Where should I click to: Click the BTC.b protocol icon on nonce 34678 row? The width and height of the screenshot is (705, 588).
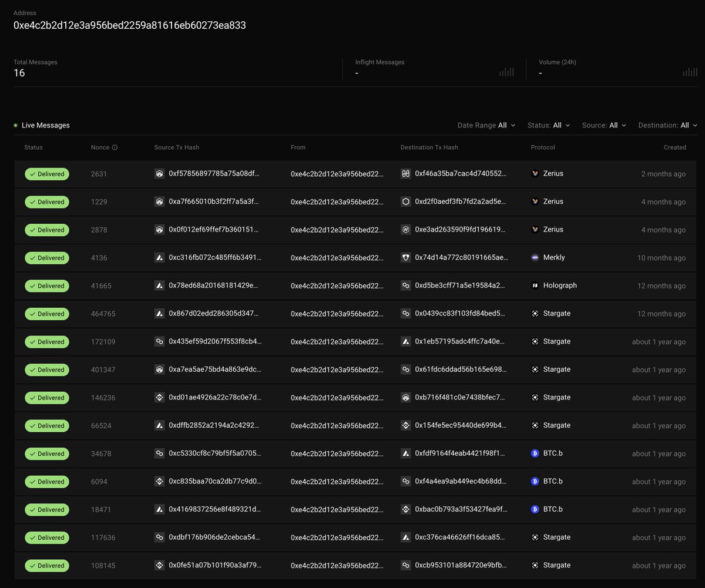(x=535, y=453)
